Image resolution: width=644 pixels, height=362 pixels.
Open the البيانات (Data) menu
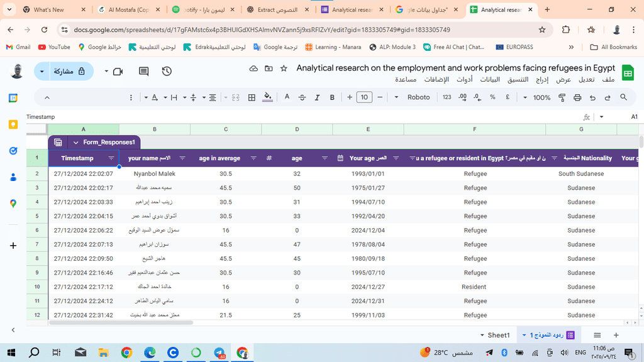(490, 79)
